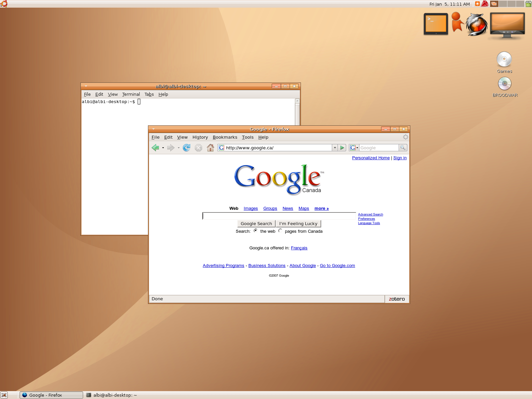The width and height of the screenshot is (532, 399).
Task: Click the Advanced Search link
Action: coord(370,214)
